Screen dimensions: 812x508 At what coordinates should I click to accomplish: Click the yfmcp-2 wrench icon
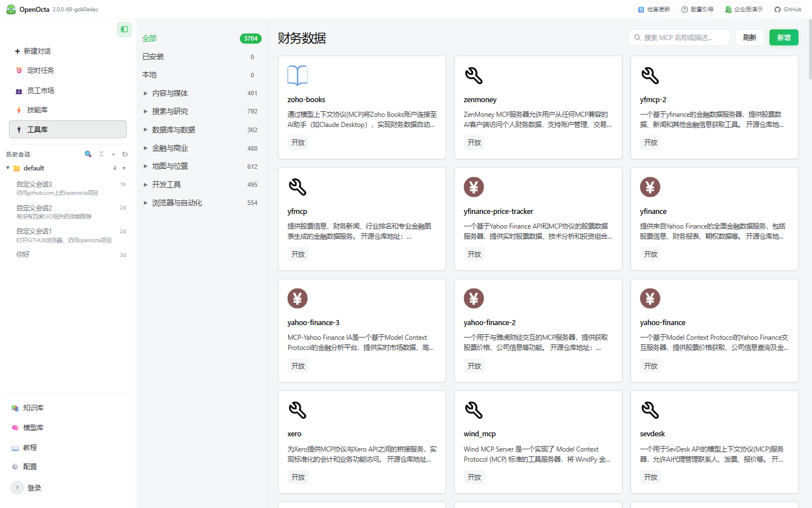tap(650, 75)
